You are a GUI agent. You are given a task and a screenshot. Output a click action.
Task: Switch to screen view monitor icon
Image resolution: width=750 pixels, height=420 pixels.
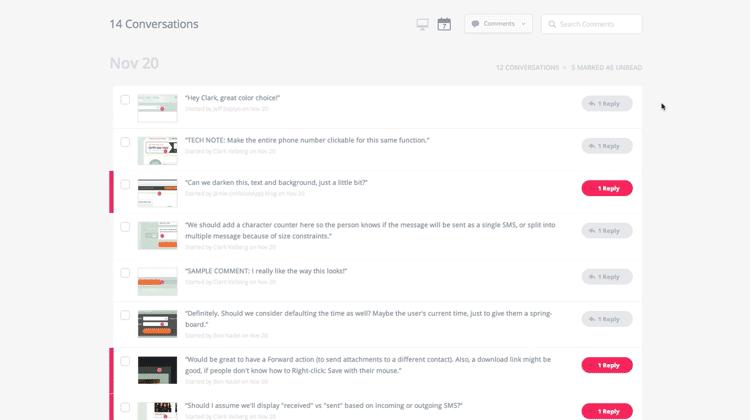422,24
